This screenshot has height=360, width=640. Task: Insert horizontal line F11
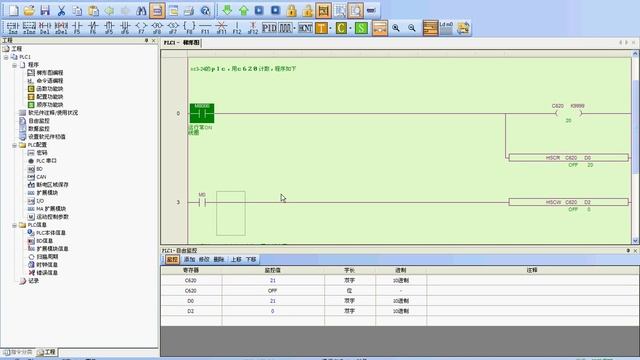(x=205, y=28)
